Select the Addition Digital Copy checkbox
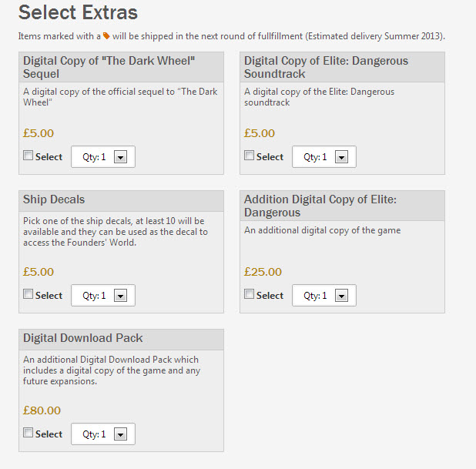Viewport: 476px width, 469px height. 250,294
